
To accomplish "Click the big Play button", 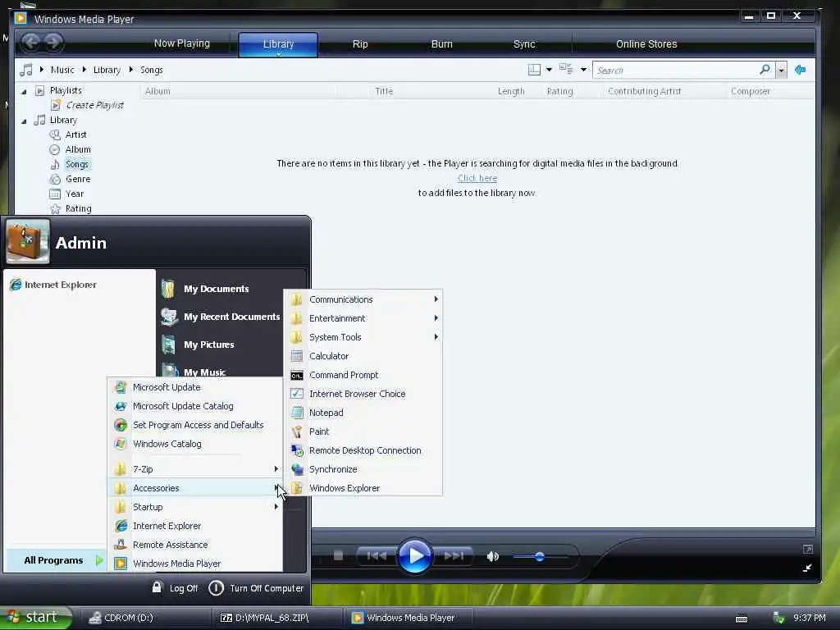I will coord(414,556).
